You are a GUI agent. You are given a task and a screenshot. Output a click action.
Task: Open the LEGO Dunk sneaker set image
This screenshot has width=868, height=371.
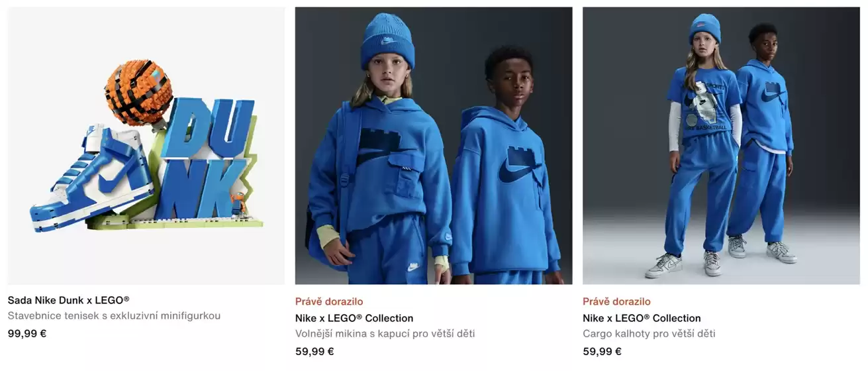click(x=146, y=146)
